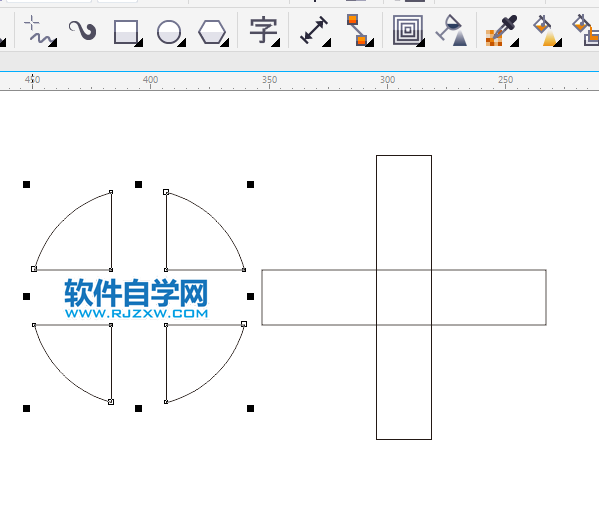The height and width of the screenshot is (525, 599).
Task: Select the Interactive Fill bucket tool
Action: (x=547, y=31)
